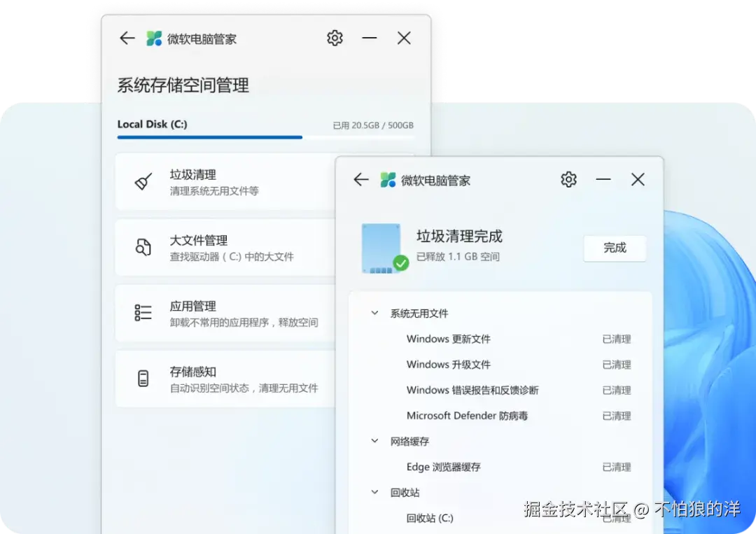Collapse the 系统无用文件 section
756x534 pixels.
374,314
